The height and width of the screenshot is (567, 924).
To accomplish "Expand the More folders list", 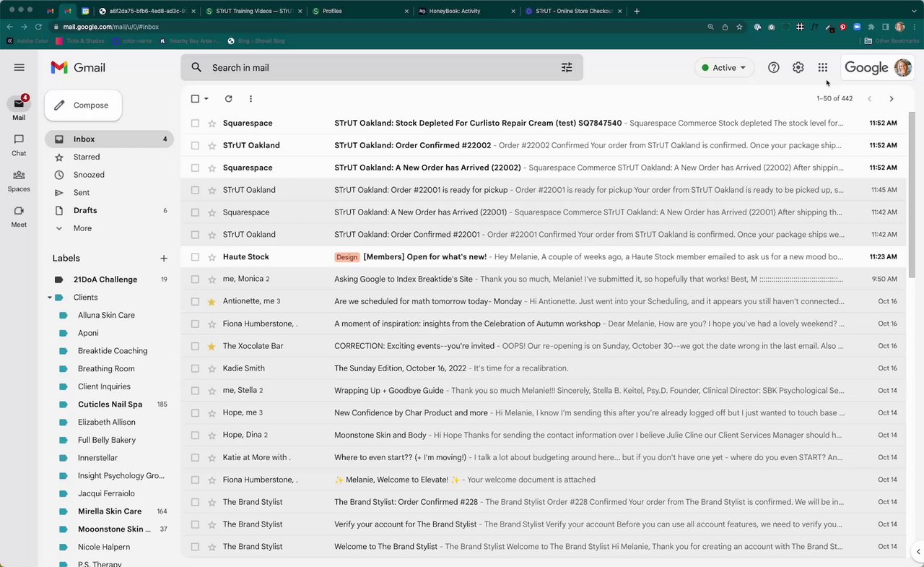I will (82, 228).
